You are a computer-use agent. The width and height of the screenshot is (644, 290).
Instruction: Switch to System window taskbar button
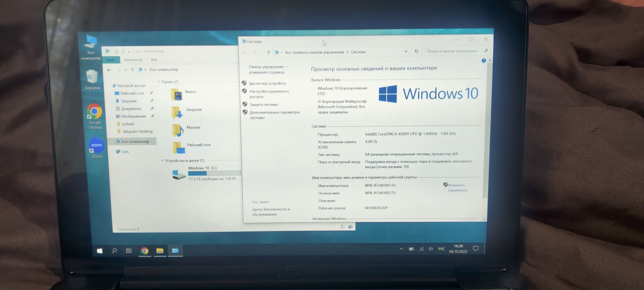click(175, 251)
